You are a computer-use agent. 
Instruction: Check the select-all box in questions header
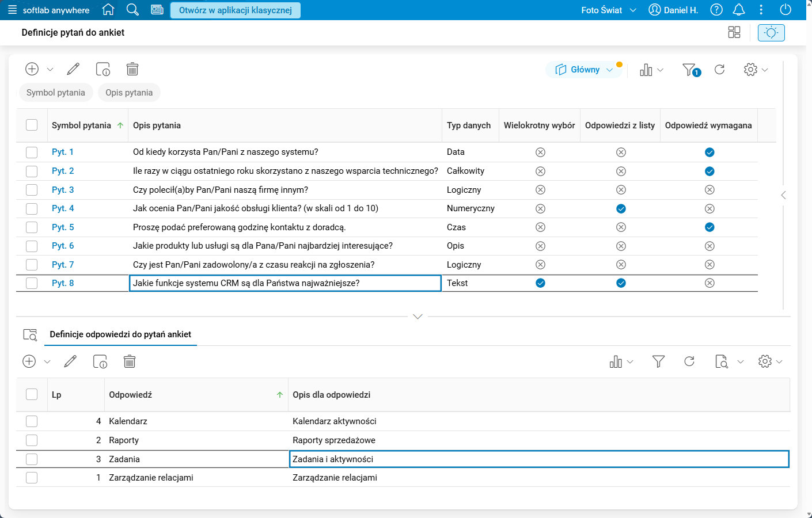click(x=32, y=125)
